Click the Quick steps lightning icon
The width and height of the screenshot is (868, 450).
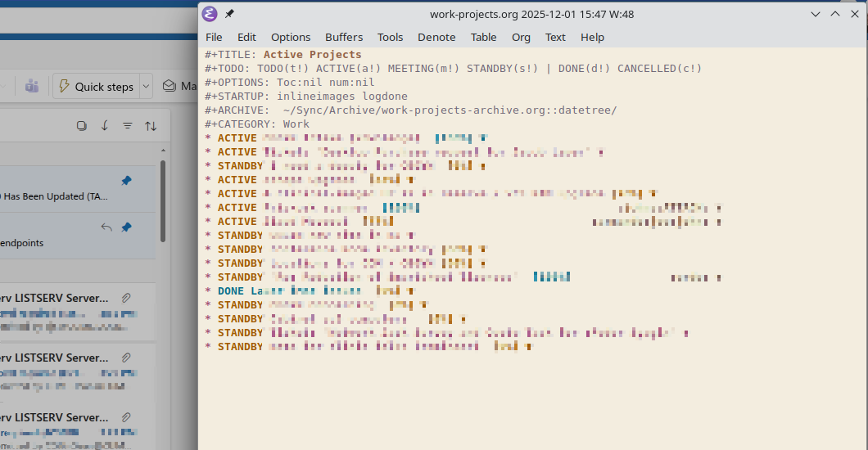tap(64, 86)
